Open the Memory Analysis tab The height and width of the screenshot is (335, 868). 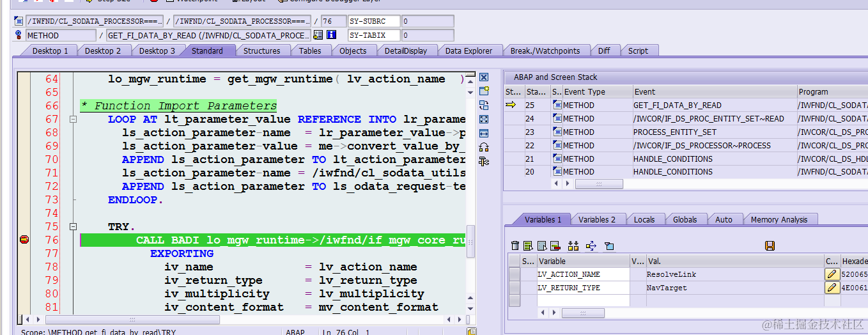click(x=779, y=219)
